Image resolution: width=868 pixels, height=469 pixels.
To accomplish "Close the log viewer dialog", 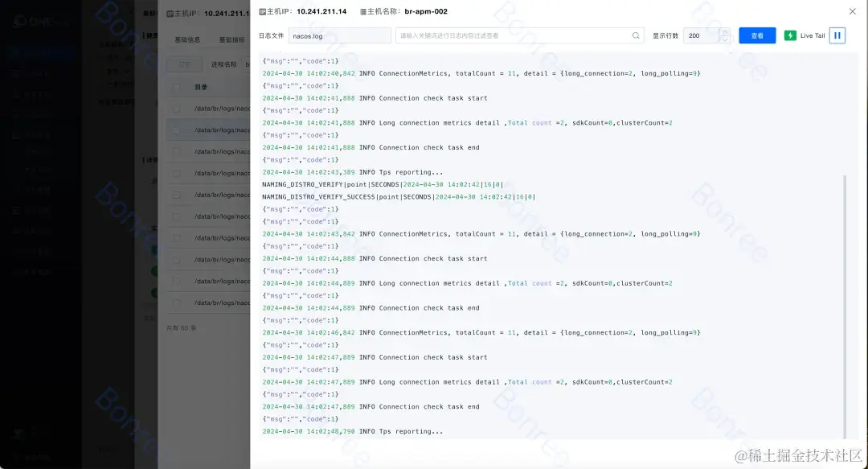I will point(852,11).
